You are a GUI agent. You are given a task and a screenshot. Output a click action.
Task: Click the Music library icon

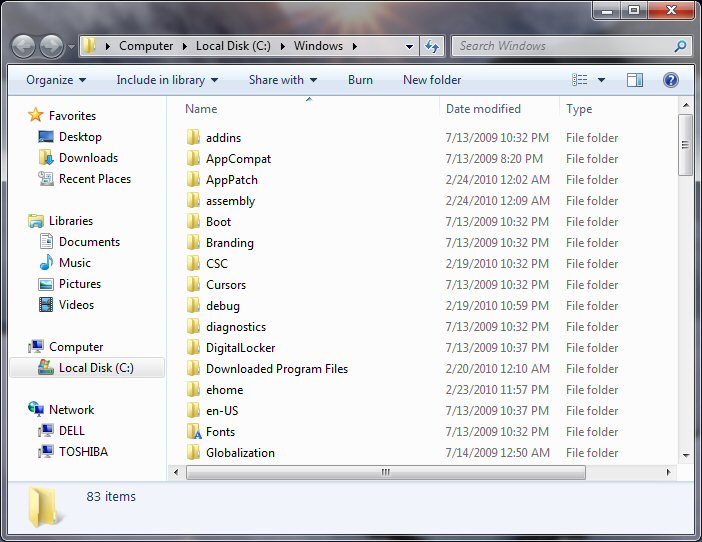[46, 263]
